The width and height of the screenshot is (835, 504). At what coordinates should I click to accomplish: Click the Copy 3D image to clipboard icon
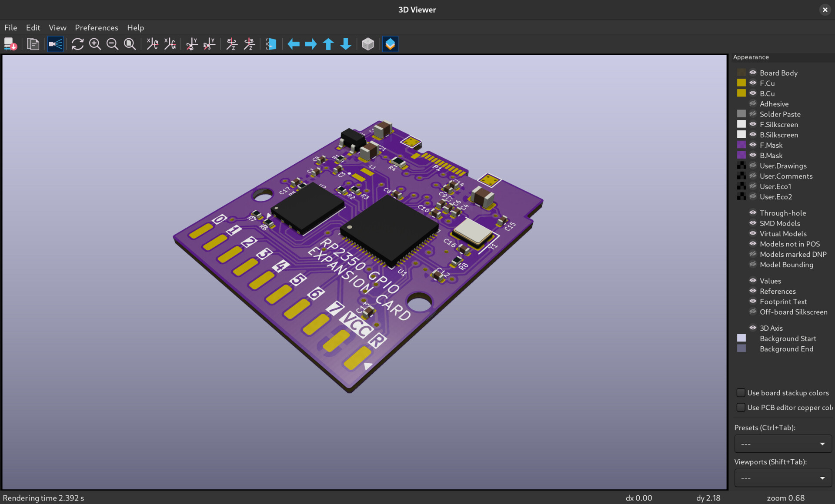click(x=33, y=44)
